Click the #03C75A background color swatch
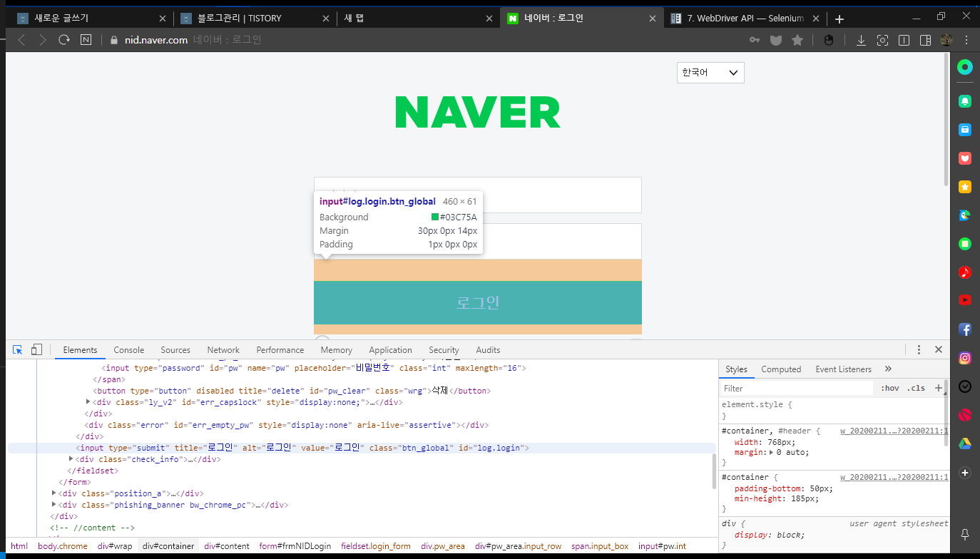 (435, 217)
